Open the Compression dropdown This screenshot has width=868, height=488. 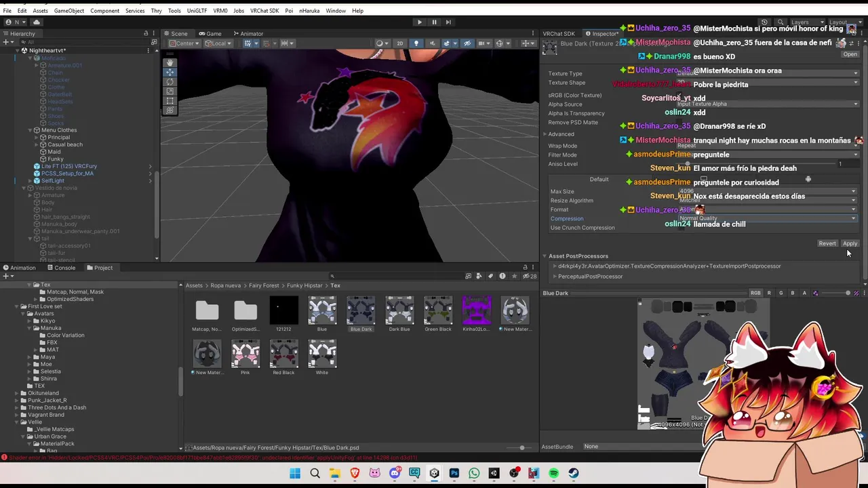(x=766, y=218)
